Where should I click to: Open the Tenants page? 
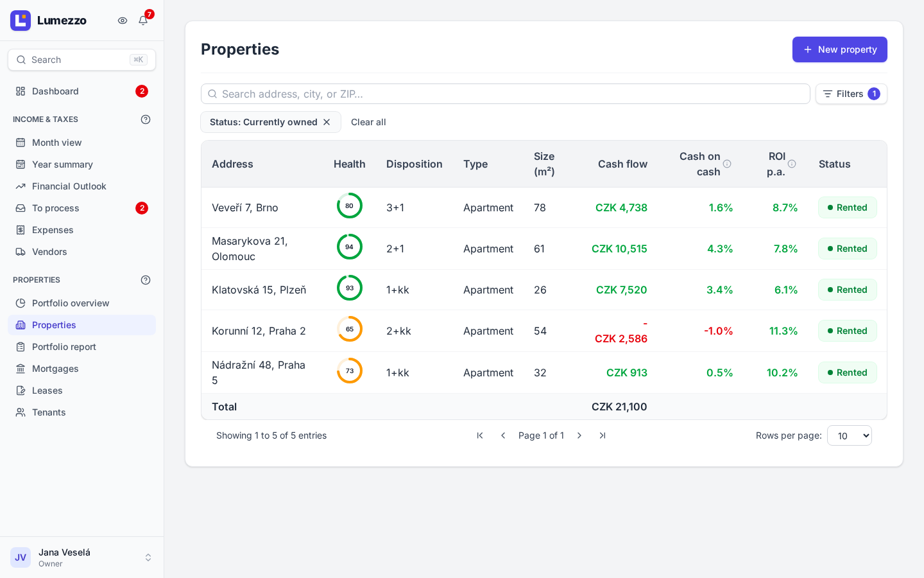tap(81, 412)
